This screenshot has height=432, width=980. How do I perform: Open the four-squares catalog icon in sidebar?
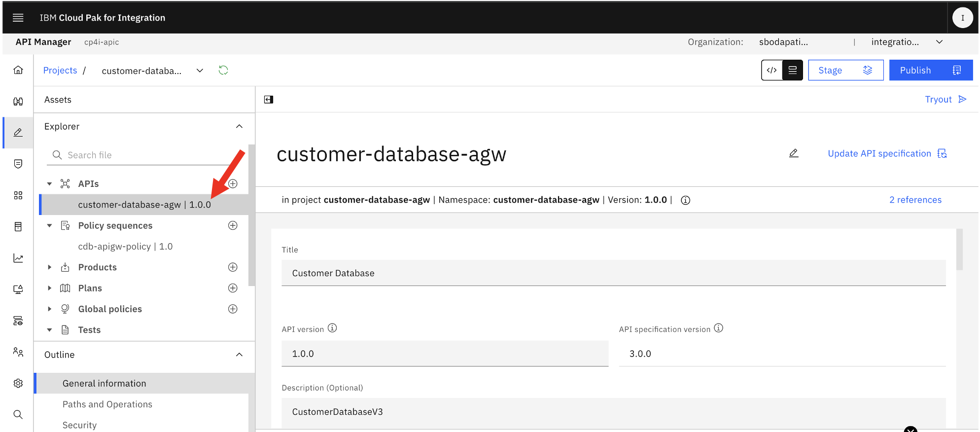(x=18, y=195)
